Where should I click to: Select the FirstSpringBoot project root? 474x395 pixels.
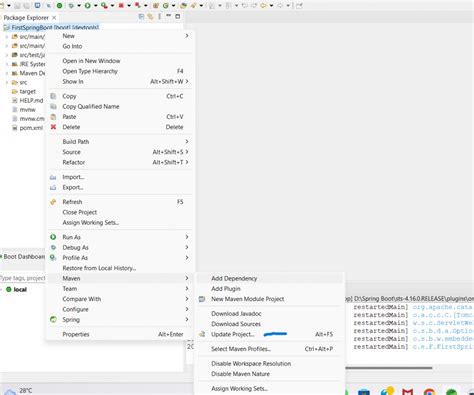tap(52, 27)
